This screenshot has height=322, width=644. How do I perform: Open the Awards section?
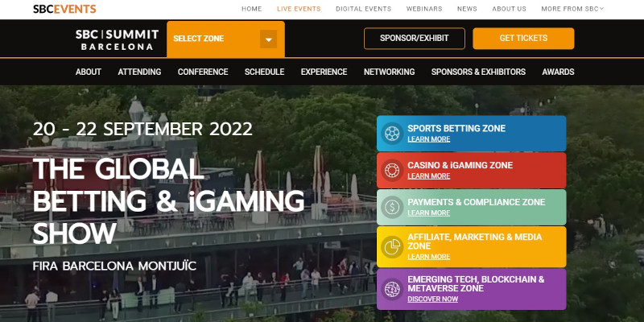[558, 72]
